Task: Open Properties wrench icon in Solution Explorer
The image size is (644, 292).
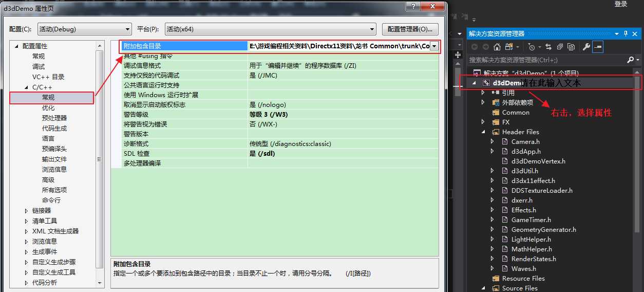Action: click(x=586, y=47)
